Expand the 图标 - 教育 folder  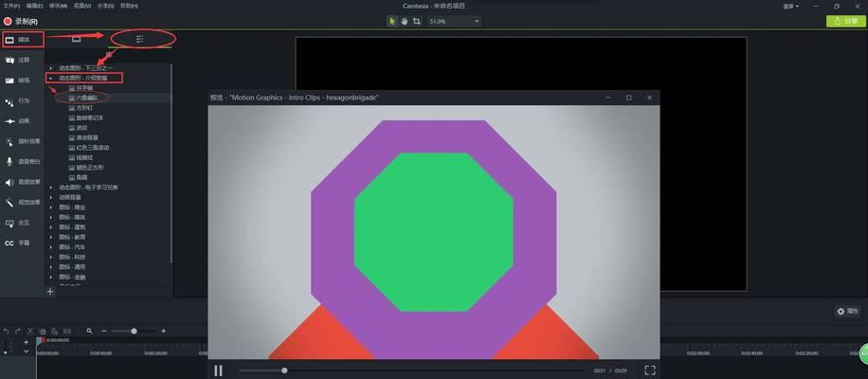pos(51,237)
